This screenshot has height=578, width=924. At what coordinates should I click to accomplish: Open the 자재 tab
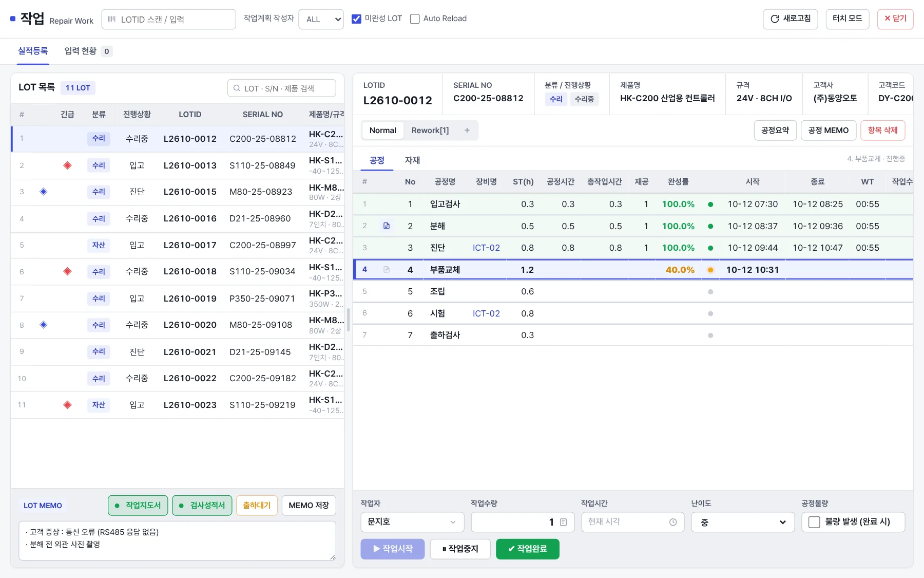[x=412, y=160]
